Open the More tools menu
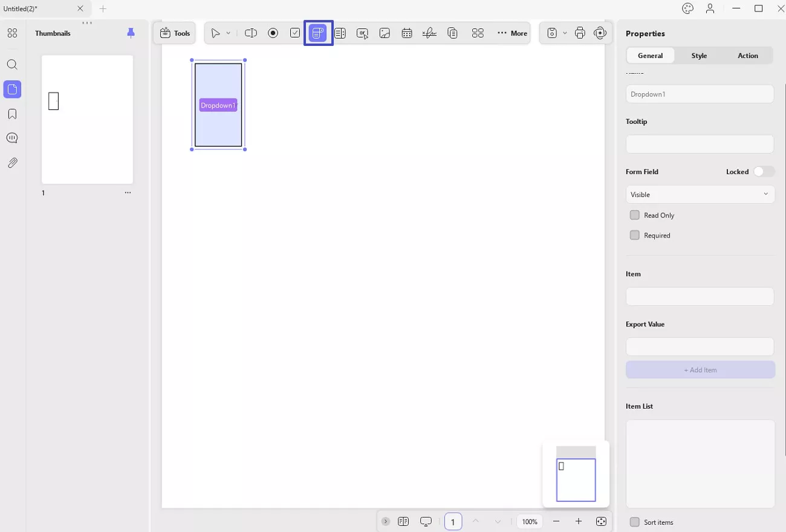The height and width of the screenshot is (532, 786). click(512, 33)
